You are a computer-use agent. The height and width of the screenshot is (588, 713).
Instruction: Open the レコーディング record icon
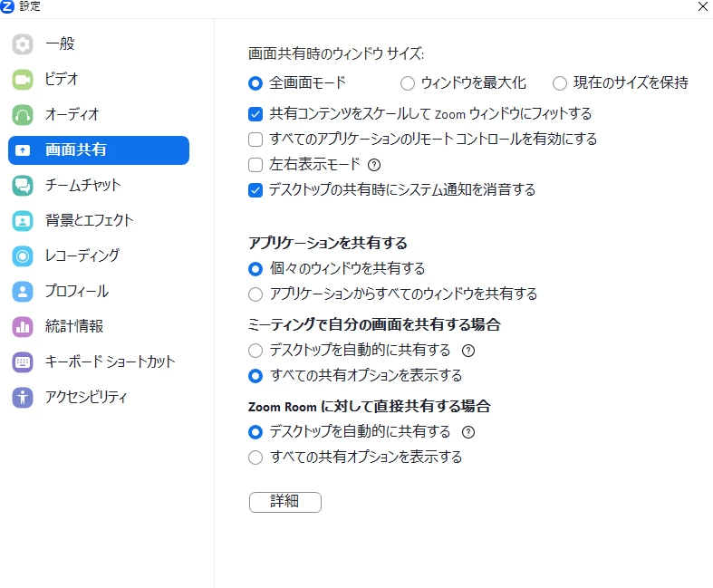(23, 256)
